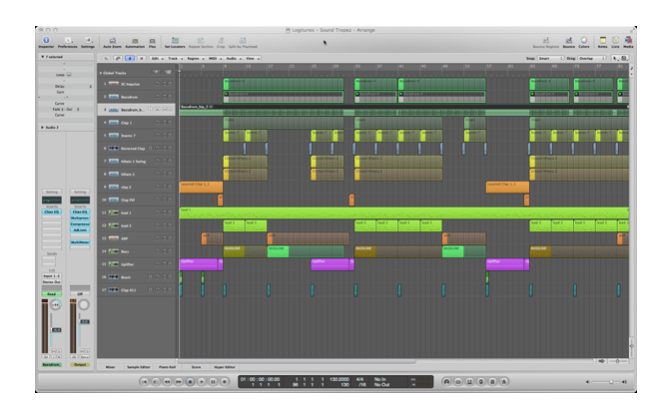Open the Drag dropdown set to Overlap
The image size is (665, 418).
pos(592,59)
